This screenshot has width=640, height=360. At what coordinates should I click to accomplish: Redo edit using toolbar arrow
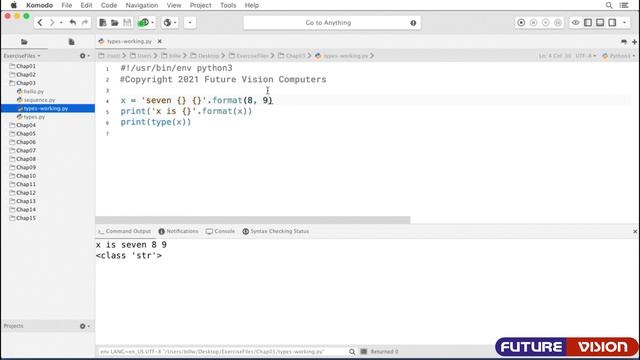click(x=85, y=22)
